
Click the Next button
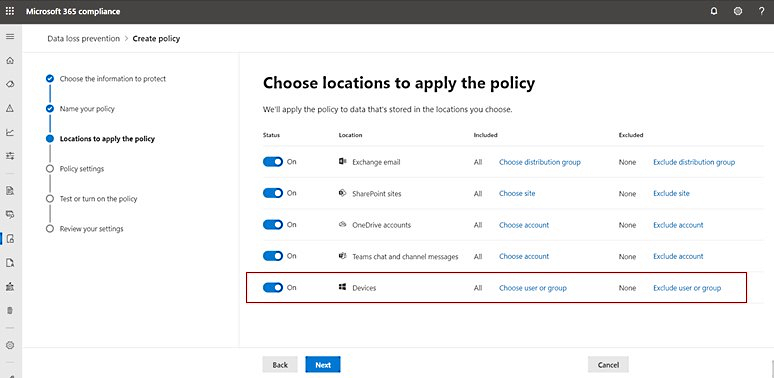(x=323, y=365)
